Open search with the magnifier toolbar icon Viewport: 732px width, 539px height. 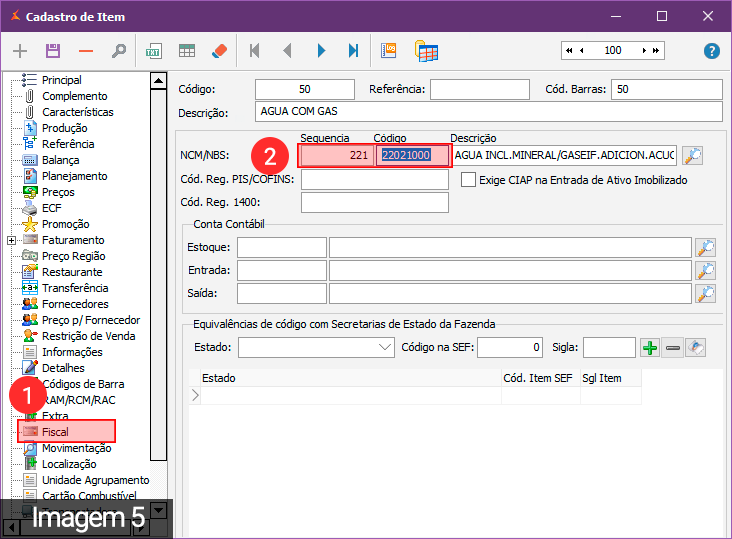tap(119, 51)
